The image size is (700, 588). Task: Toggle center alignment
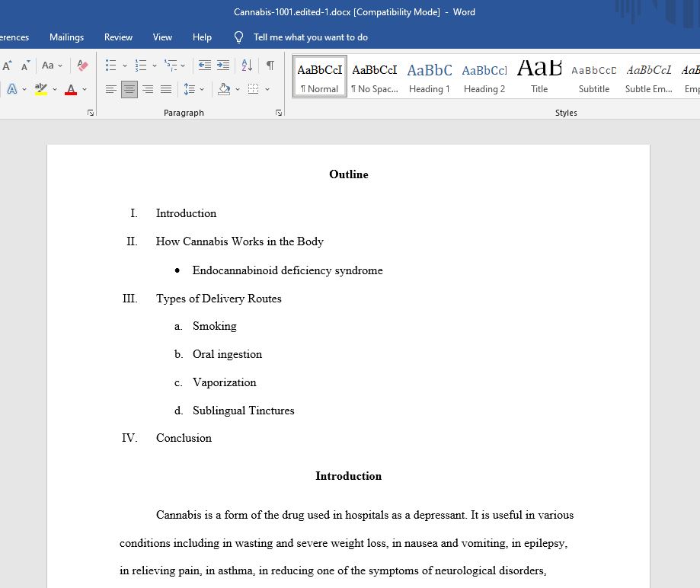tap(129, 89)
